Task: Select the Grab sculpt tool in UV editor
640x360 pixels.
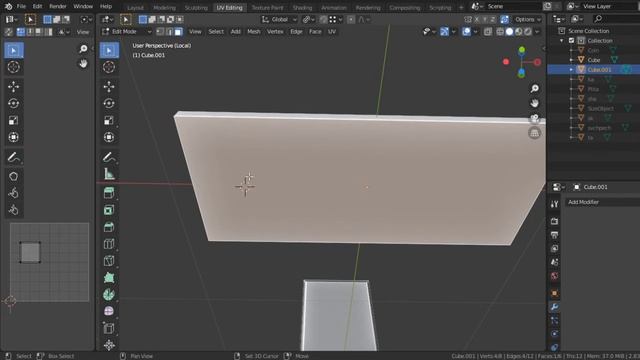Action: tap(13, 176)
